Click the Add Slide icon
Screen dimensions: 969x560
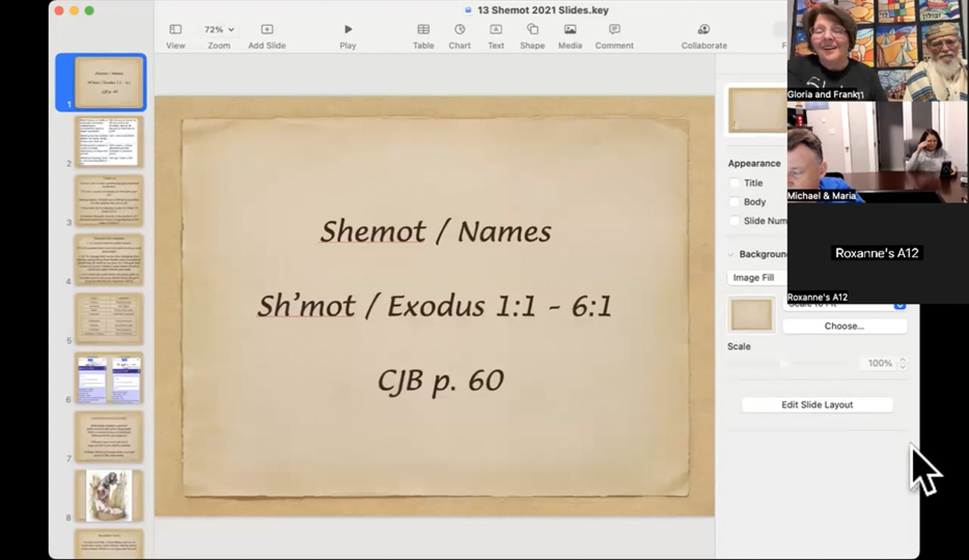(x=267, y=29)
